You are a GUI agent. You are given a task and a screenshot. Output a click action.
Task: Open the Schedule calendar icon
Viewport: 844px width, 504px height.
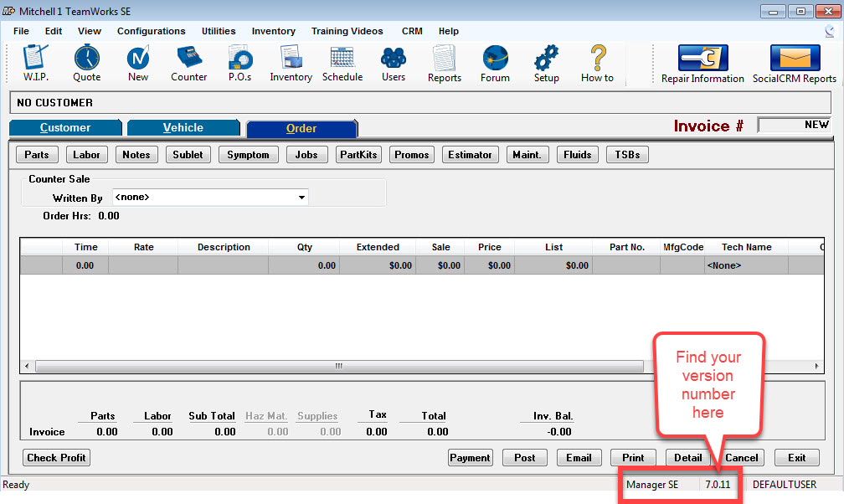pos(342,63)
